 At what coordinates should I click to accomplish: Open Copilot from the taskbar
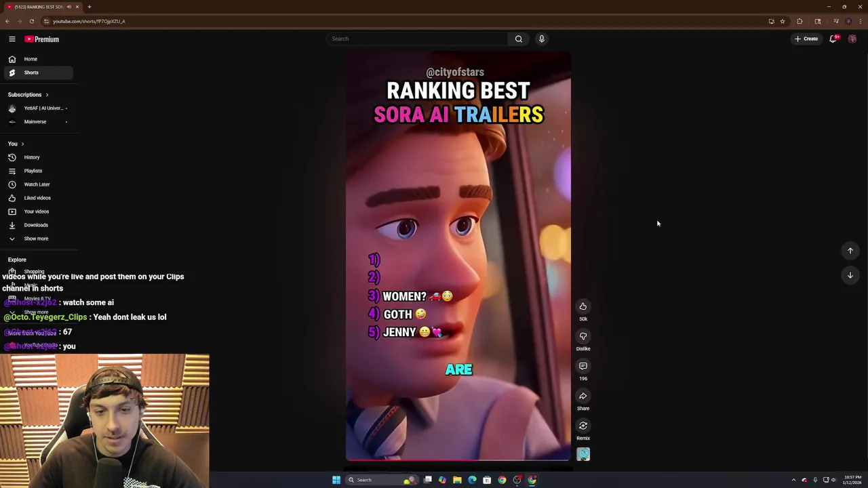pos(442,480)
